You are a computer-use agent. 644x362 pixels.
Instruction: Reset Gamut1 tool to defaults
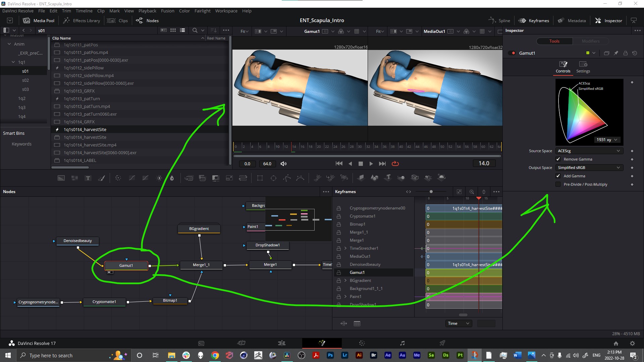635,53
